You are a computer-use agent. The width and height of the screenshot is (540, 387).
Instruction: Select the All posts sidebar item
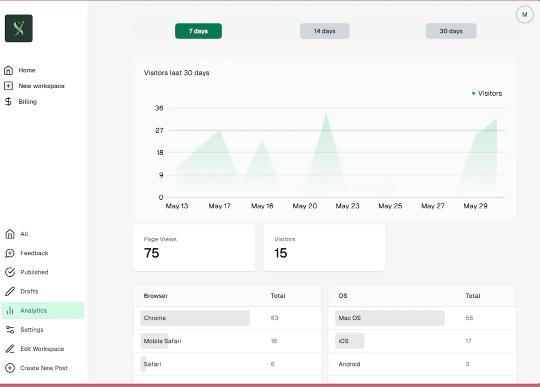(43, 234)
